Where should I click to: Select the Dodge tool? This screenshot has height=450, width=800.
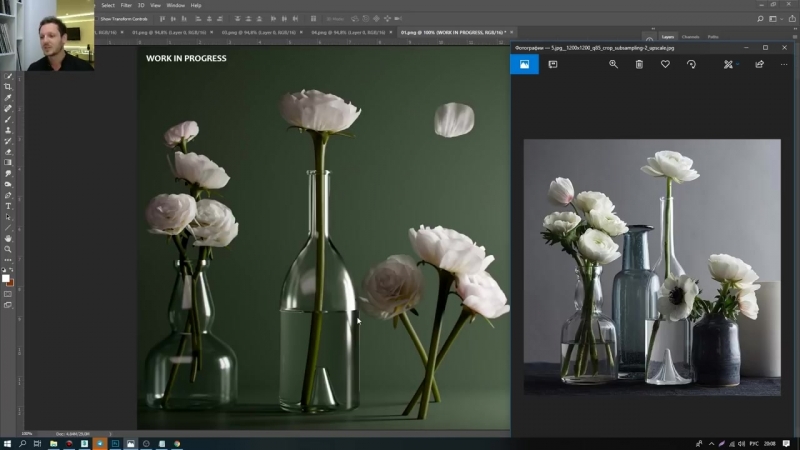(x=8, y=184)
